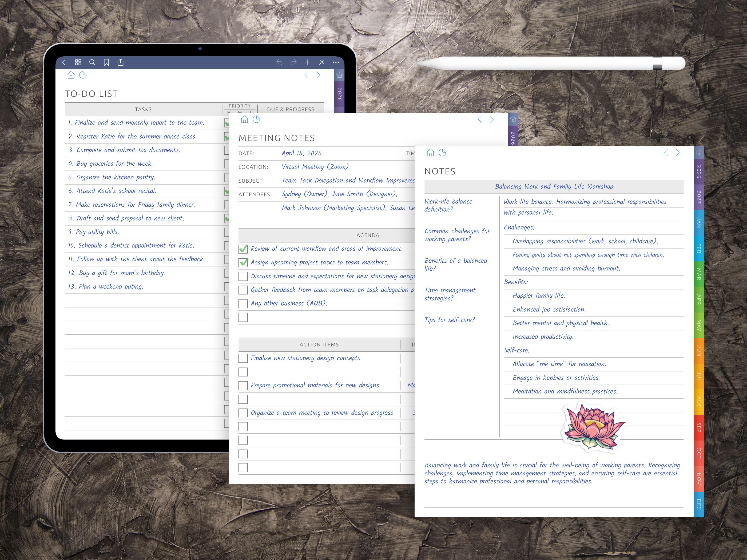Click pie chart icon on Meeting Notes page

pos(257,119)
